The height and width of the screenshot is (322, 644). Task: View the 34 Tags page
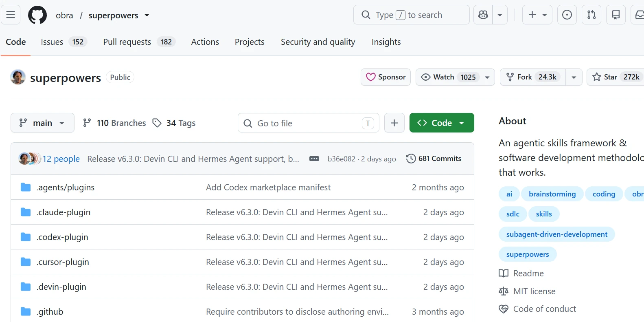[174, 123]
